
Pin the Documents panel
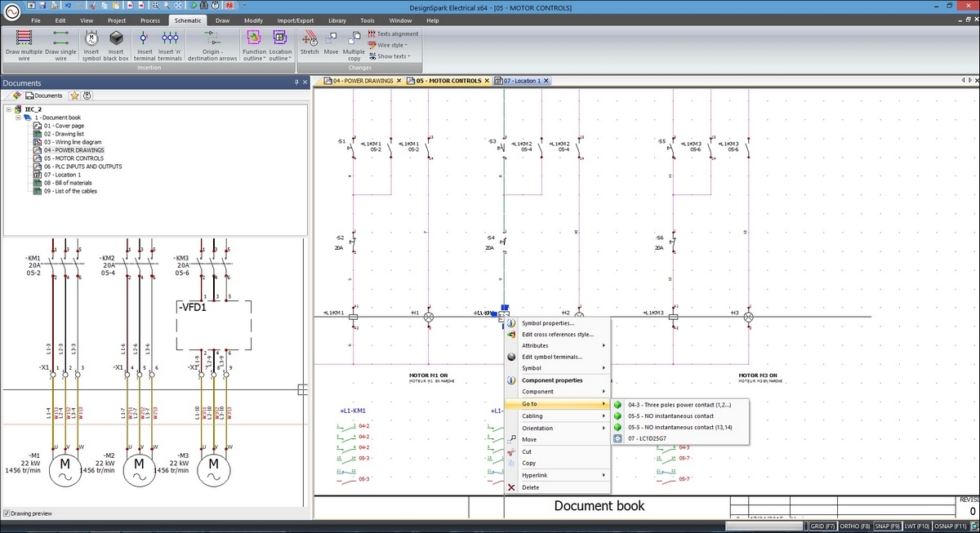296,83
